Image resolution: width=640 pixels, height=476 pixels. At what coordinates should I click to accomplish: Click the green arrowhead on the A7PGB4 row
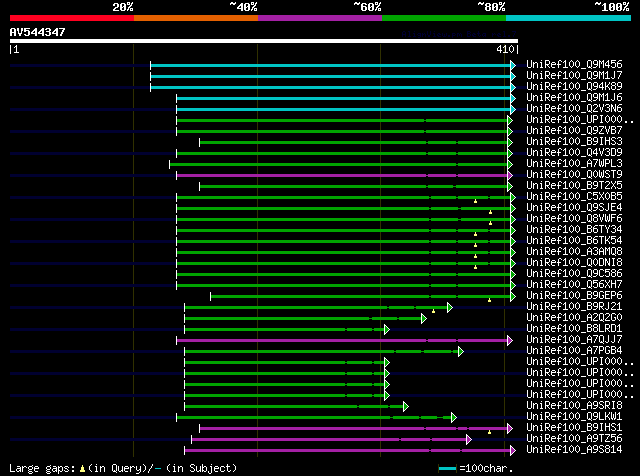click(461, 351)
